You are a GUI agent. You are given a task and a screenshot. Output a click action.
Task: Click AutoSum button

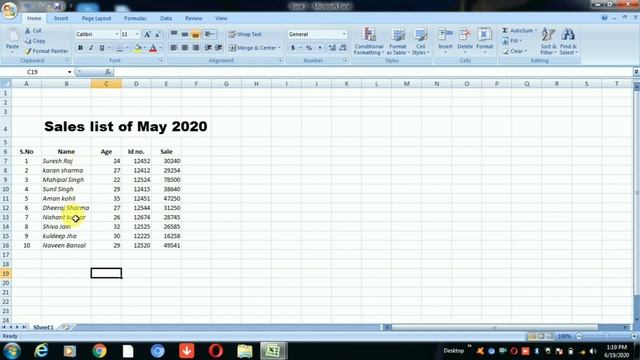tap(518, 31)
